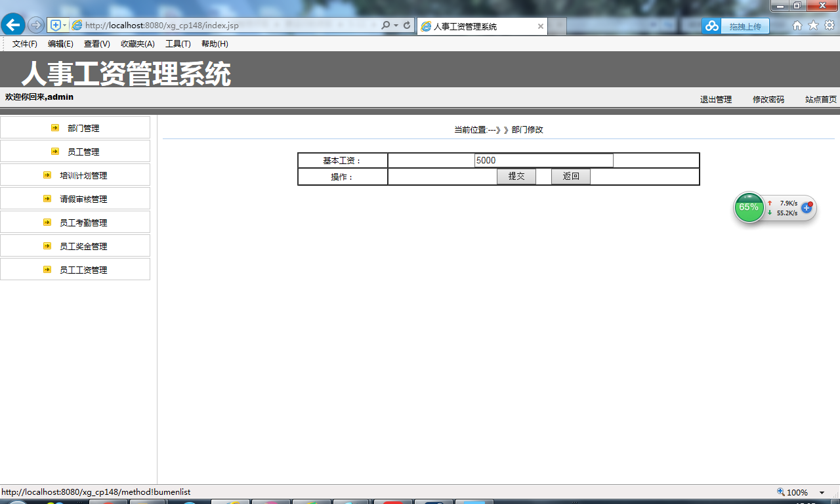Viewport: 840px width, 504px height.
Task: Open favorites star icon
Action: pos(813,25)
